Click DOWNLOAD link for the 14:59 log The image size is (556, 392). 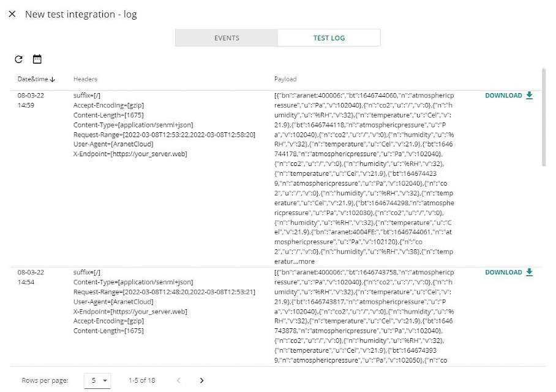click(503, 96)
